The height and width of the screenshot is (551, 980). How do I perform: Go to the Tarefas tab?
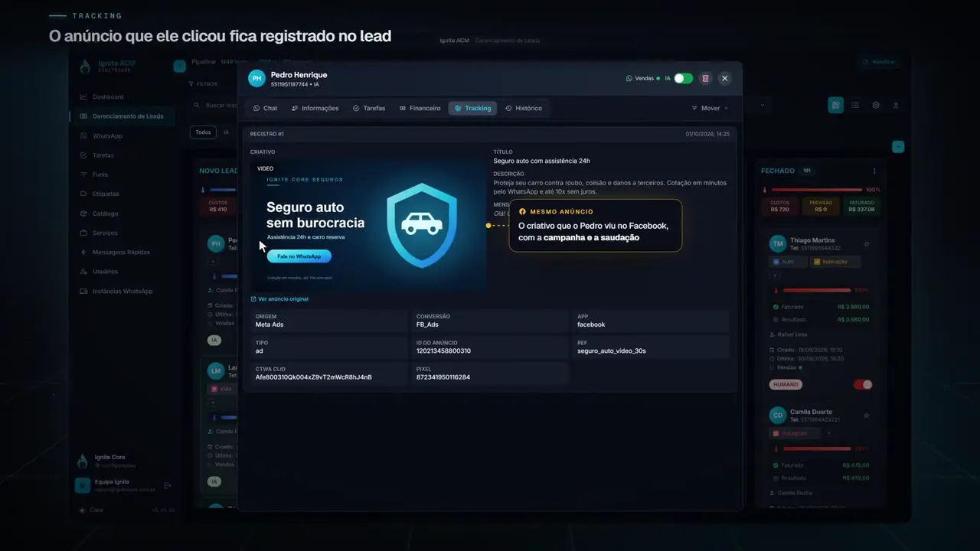tap(369, 108)
